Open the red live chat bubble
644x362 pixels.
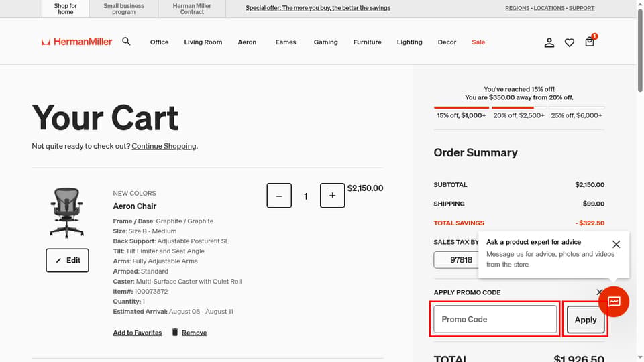614,302
